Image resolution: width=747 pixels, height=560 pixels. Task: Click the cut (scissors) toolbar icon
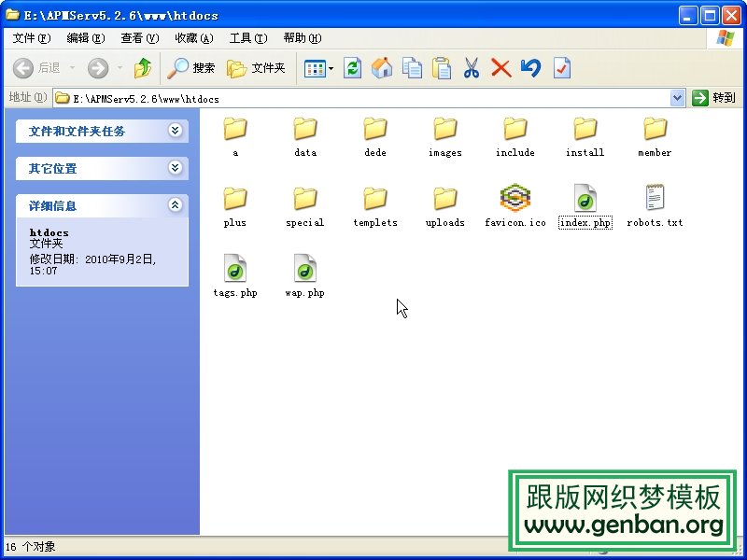(471, 67)
